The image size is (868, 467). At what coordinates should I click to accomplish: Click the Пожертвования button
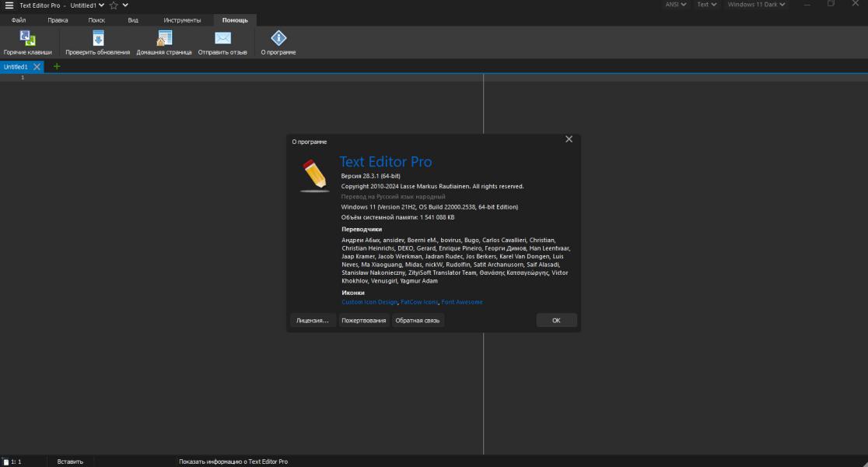(364, 320)
